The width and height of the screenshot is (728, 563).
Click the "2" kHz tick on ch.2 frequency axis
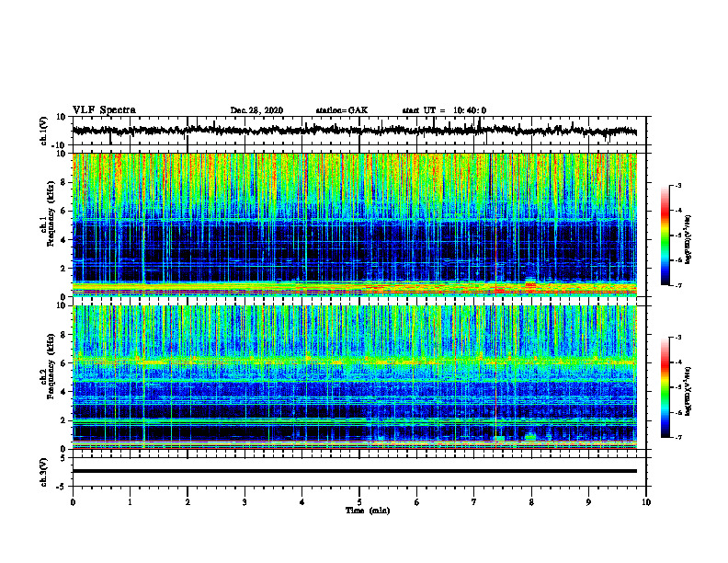coord(63,420)
